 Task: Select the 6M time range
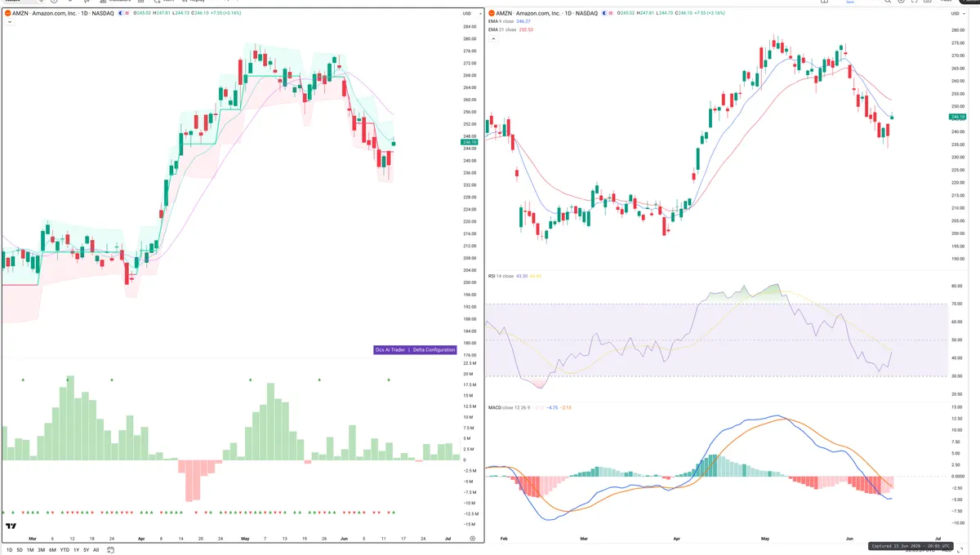point(52,550)
